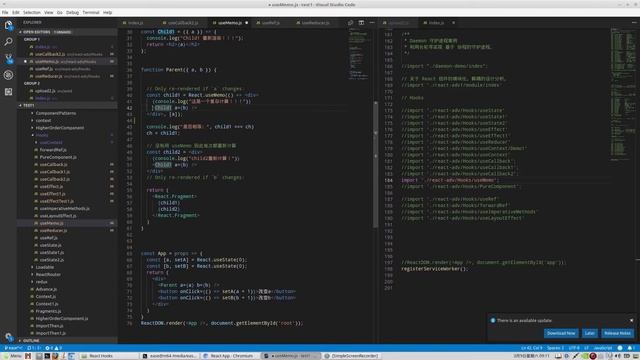
Task: Click the notifications bell in status bar
Action: 630,348
